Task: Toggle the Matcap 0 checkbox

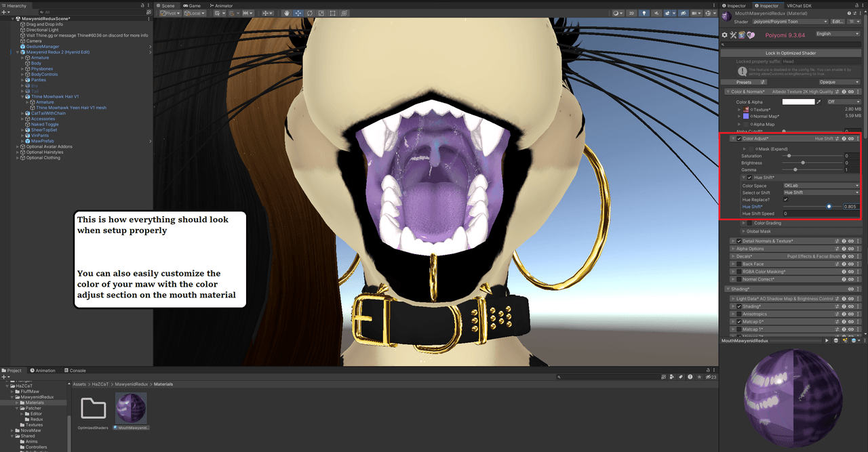Action: click(x=738, y=322)
